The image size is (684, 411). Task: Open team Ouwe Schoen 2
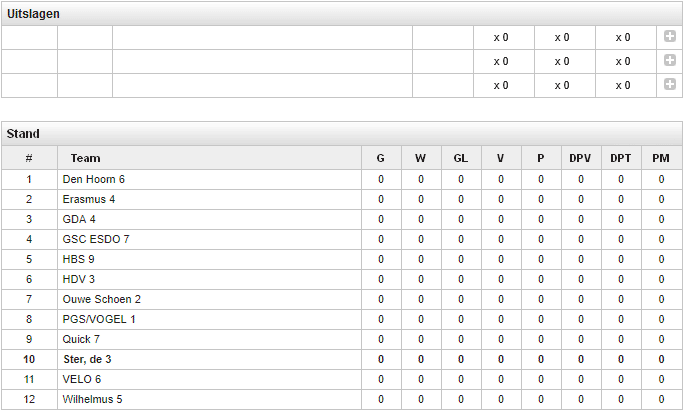102,299
